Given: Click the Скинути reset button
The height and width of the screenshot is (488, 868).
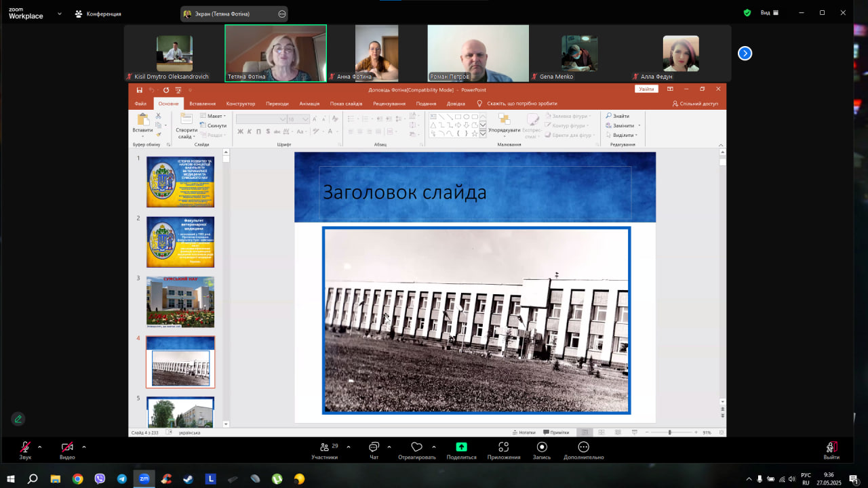Looking at the screenshot, I should coord(214,125).
